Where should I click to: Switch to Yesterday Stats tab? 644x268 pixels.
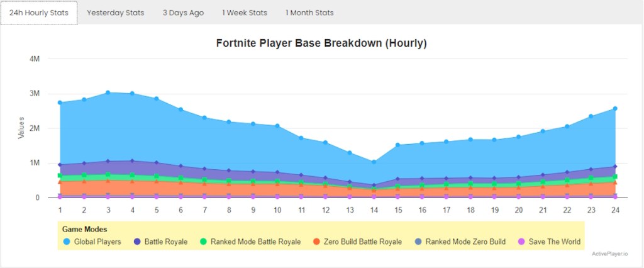pos(116,13)
